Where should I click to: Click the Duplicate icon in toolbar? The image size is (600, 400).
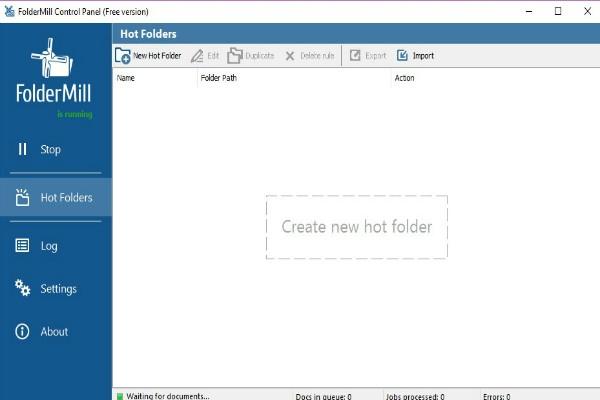coord(235,56)
